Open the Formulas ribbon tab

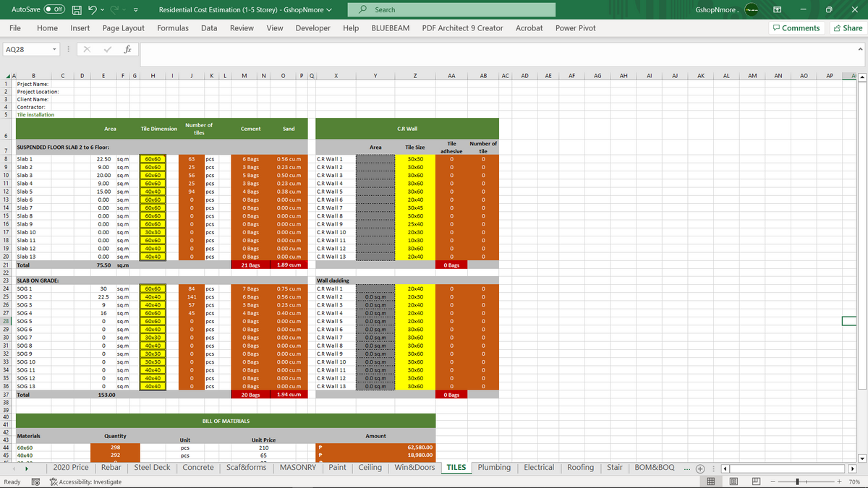tap(173, 28)
